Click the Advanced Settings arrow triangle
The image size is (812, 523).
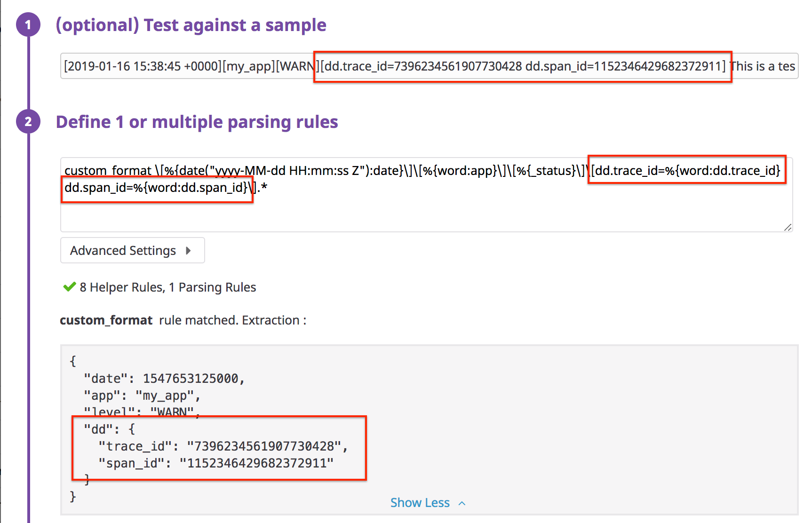click(x=188, y=251)
